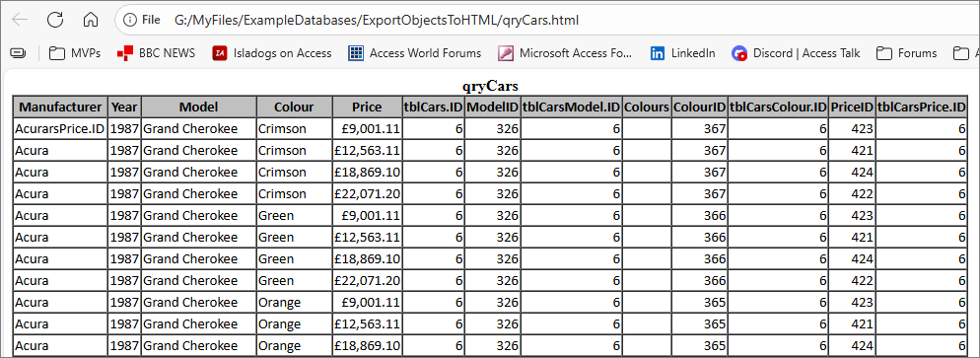980x358 pixels.
Task: Click the ModelID column header
Action: tap(493, 107)
